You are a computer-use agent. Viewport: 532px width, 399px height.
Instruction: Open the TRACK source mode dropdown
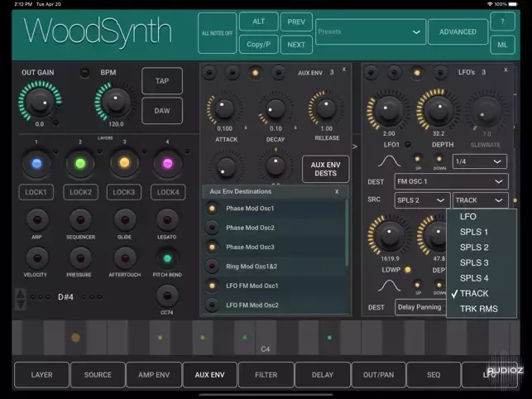point(480,200)
